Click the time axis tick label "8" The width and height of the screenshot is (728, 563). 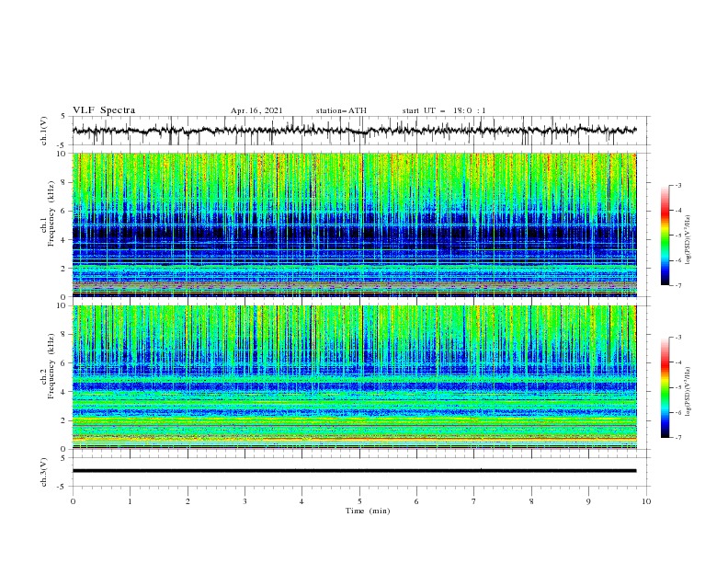tap(531, 501)
